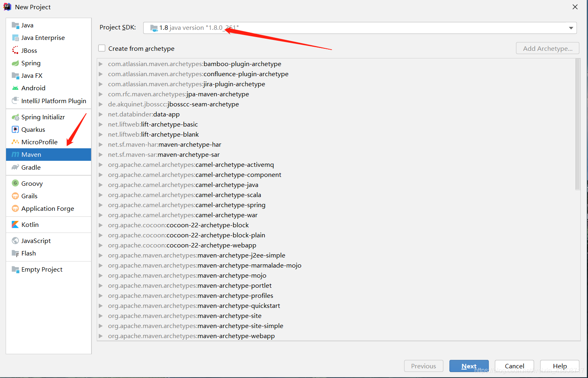The height and width of the screenshot is (378, 588).
Task: Select the cocoon-22-archetype-webapp row
Action: click(x=336, y=245)
